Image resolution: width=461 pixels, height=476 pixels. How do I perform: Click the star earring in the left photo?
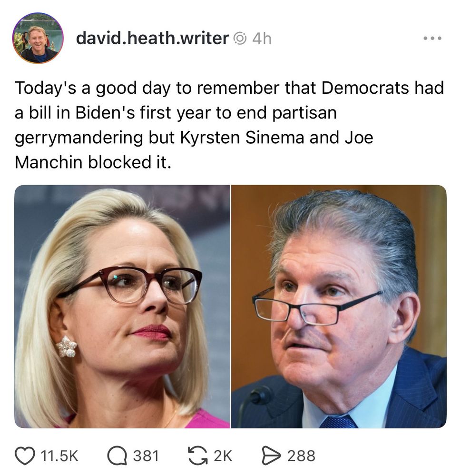[67, 347]
